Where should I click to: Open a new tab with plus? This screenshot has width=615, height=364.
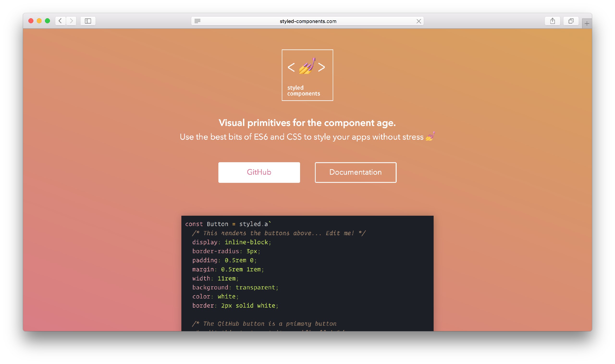pyautogui.click(x=587, y=24)
